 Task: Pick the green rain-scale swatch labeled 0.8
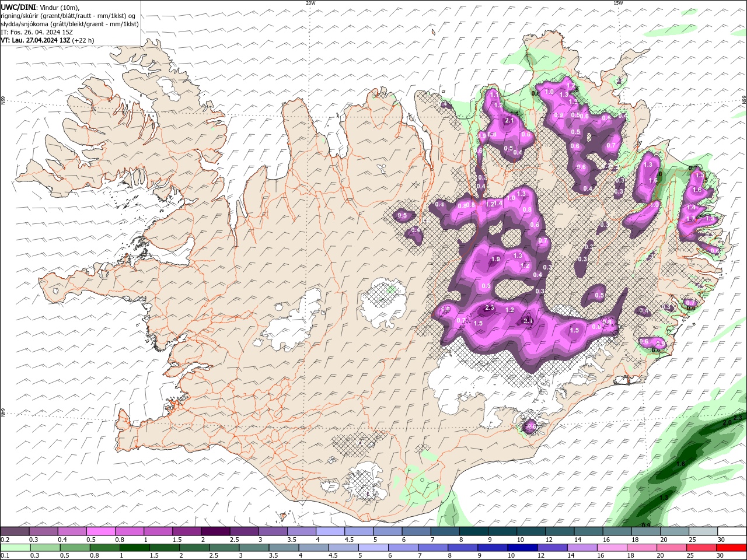(104, 548)
